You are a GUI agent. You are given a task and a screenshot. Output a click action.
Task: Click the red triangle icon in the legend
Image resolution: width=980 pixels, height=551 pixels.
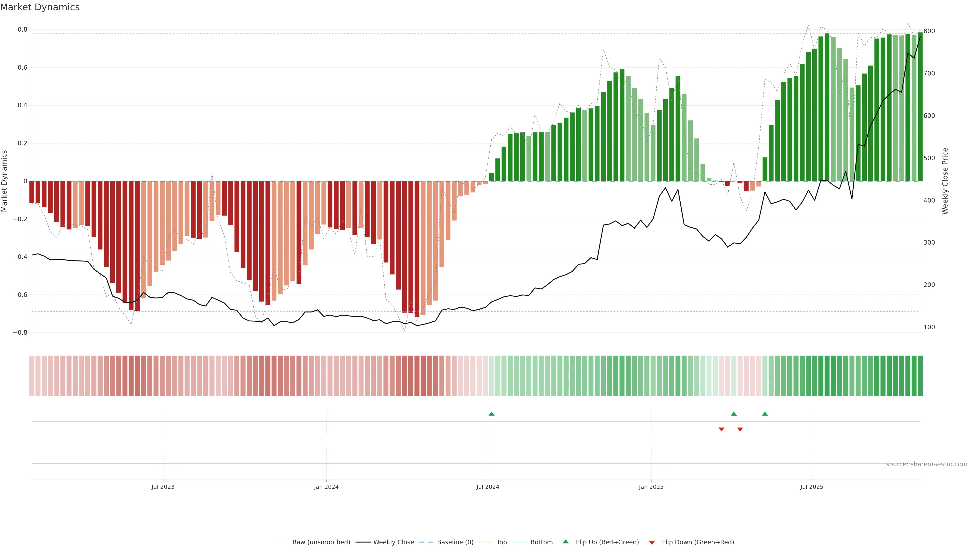tap(652, 543)
